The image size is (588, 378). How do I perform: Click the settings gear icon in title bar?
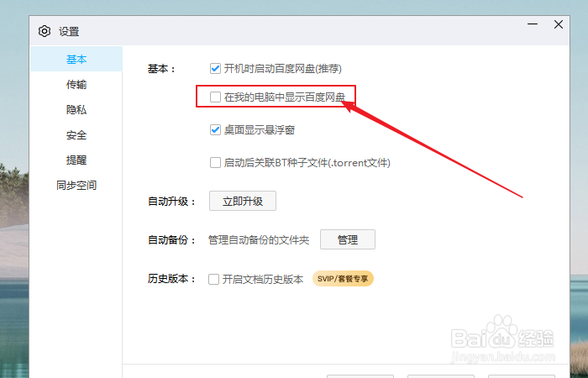(x=45, y=31)
